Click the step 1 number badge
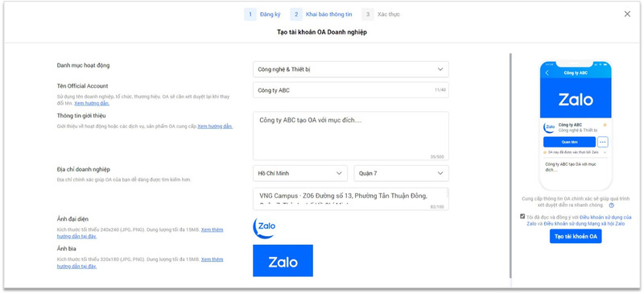Image resolution: width=644 pixels, height=294 pixels. 250,14
